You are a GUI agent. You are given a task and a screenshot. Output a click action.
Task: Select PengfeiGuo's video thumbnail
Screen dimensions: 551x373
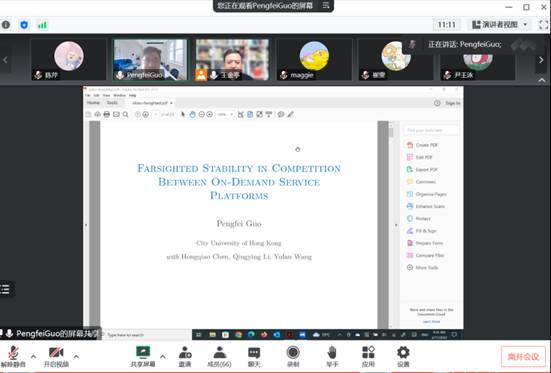point(150,60)
